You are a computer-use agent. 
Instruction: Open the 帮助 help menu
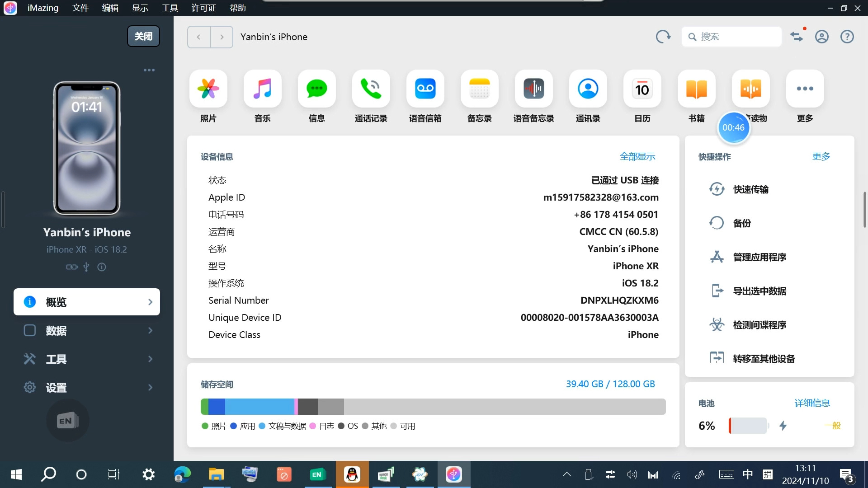238,8
